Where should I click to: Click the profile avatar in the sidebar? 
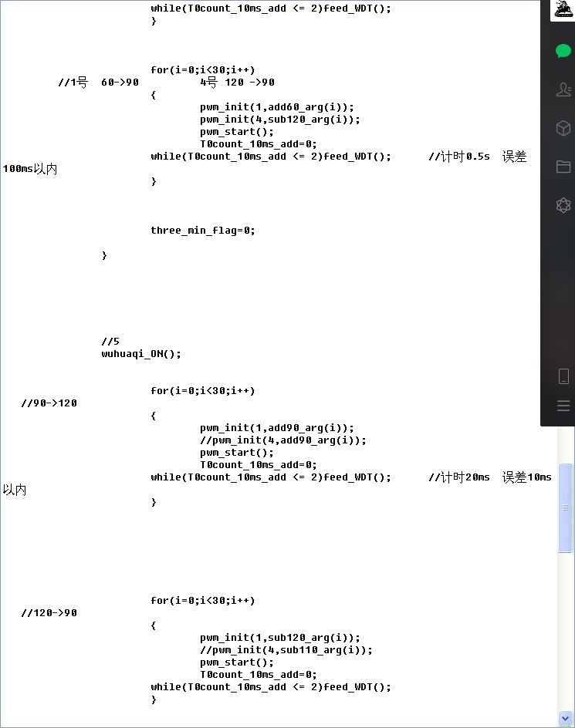pyautogui.click(x=563, y=11)
